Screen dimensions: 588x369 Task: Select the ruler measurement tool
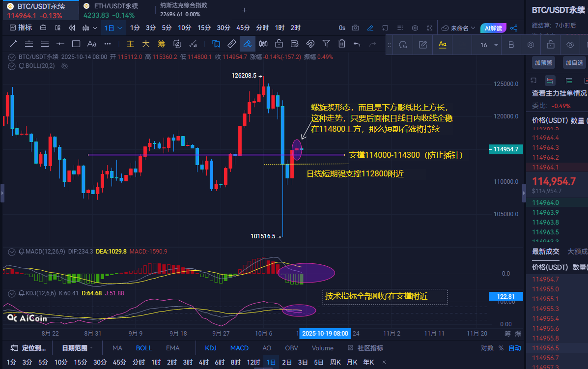[232, 44]
